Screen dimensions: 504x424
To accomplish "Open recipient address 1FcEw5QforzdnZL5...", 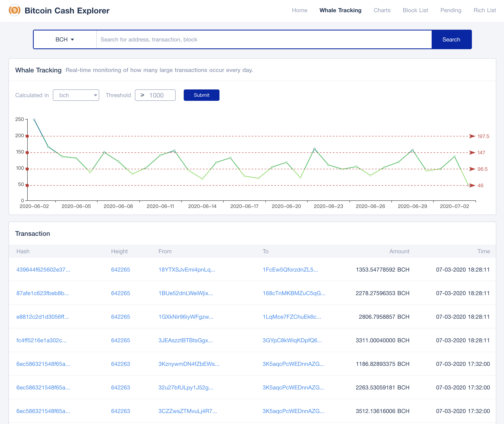I will coord(290,270).
